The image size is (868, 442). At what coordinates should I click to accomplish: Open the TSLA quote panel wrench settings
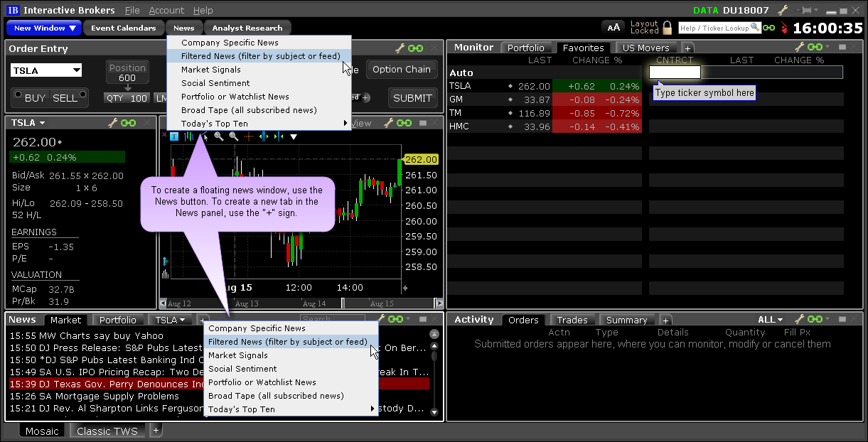point(113,123)
